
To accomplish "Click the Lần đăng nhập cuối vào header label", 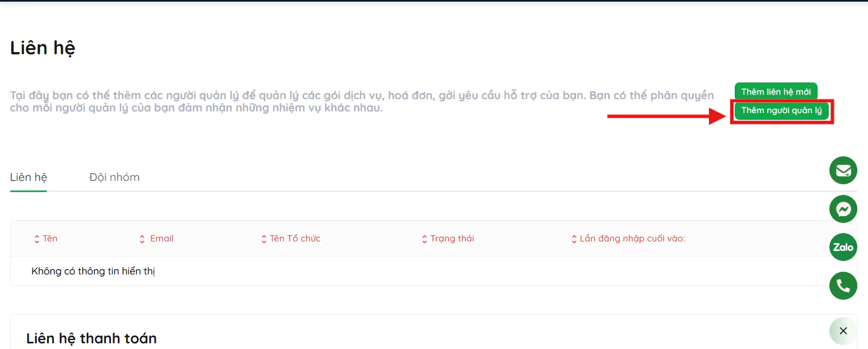I will [632, 239].
